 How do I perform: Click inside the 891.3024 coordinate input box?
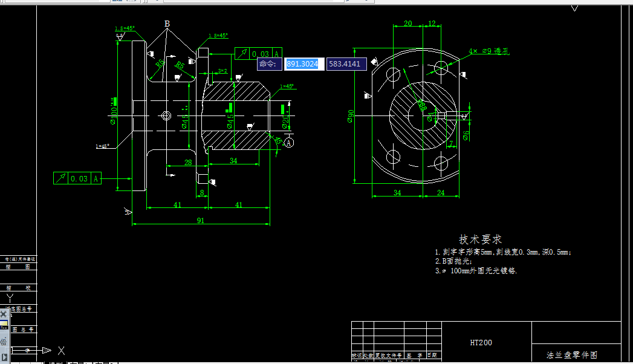tap(302, 63)
